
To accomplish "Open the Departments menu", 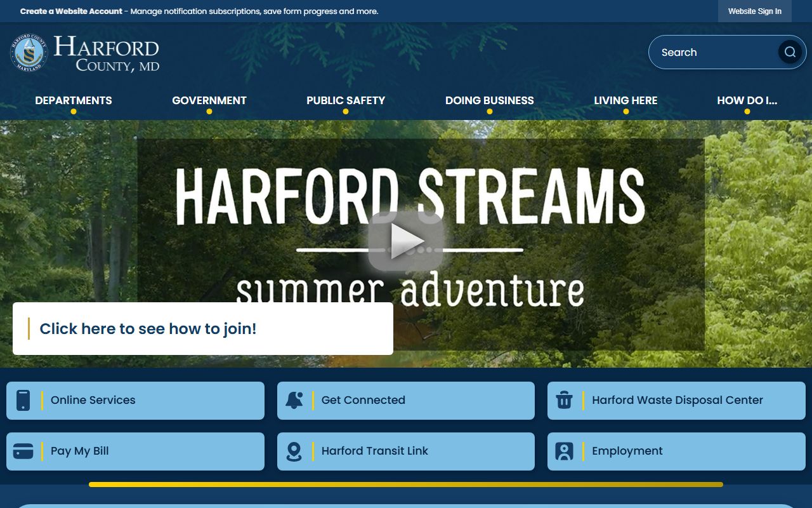I will 74,100.
